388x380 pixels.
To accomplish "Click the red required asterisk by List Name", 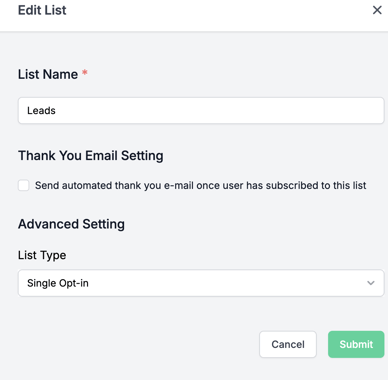I will 85,72.
